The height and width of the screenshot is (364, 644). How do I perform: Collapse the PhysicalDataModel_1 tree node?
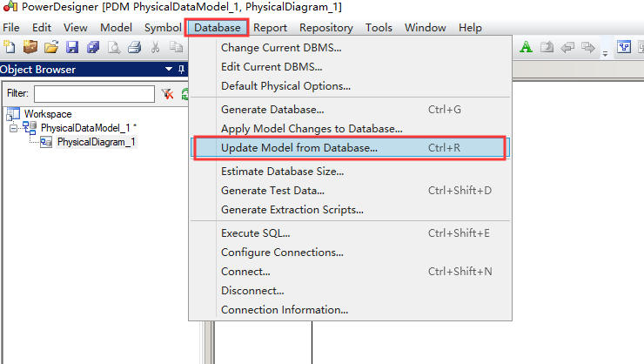pos(13,128)
